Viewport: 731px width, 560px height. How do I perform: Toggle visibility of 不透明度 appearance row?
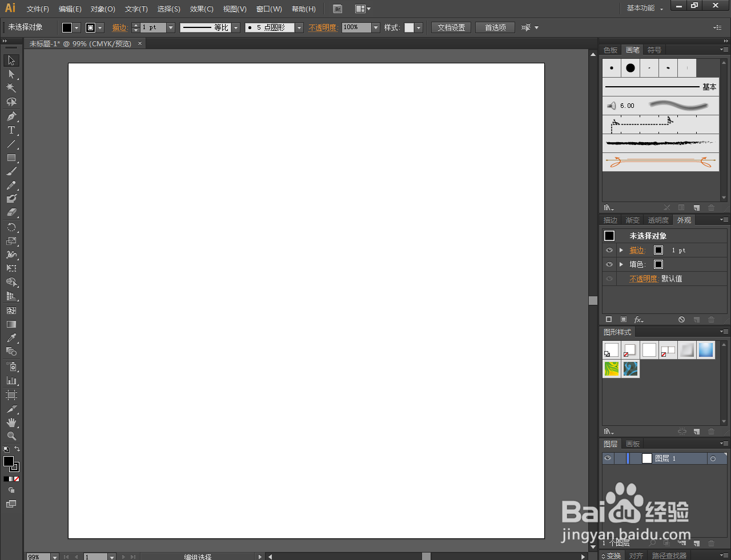(x=609, y=279)
